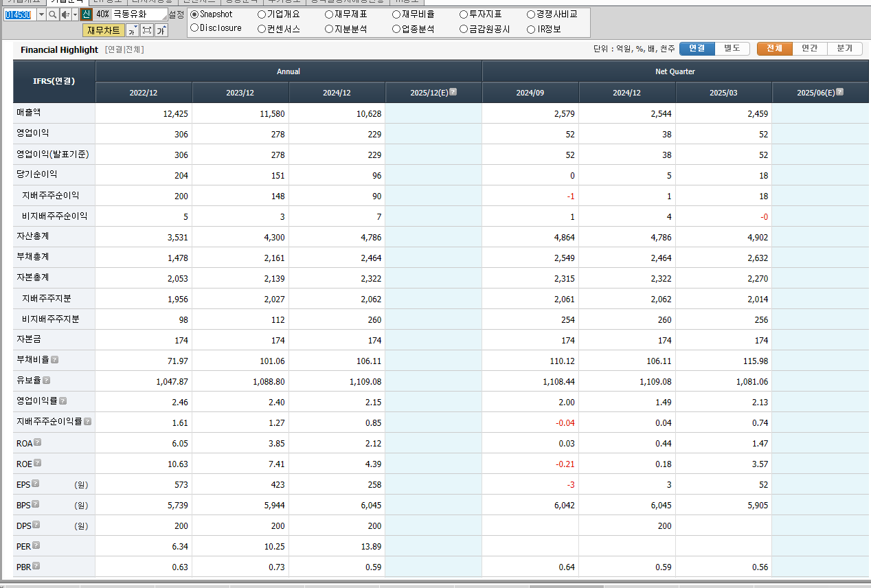The height and width of the screenshot is (588, 871).
Task: Open the stock code dropdown arrow
Action: click(41, 14)
